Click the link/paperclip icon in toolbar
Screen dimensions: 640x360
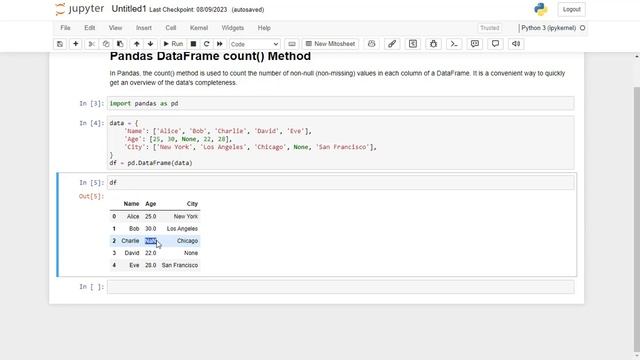point(392,44)
